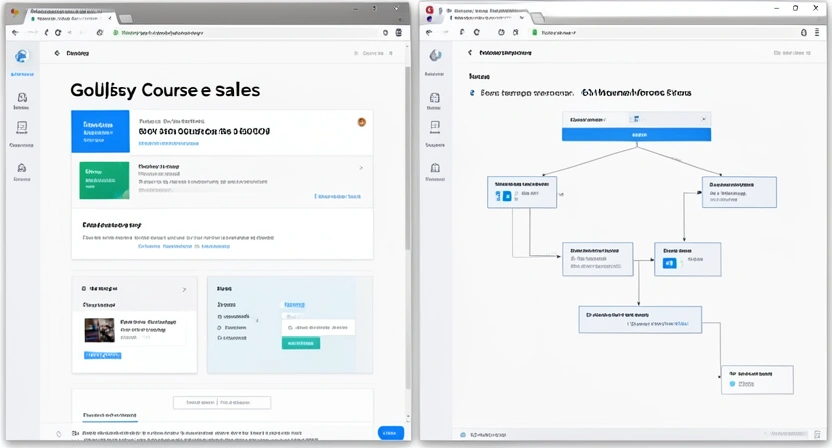The height and width of the screenshot is (448, 832).
Task: Click the status icon at right window's bottom-left
Action: pos(463,434)
